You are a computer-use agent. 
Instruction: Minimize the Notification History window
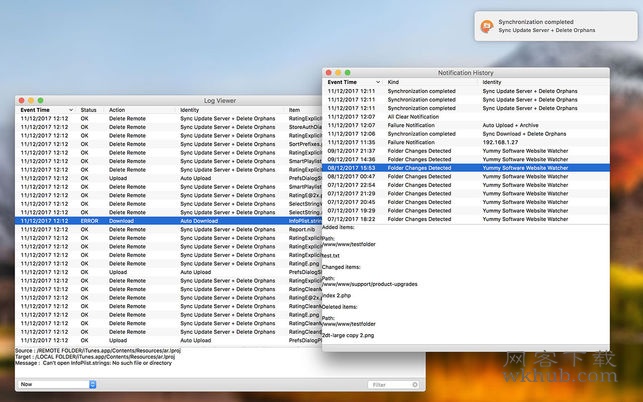coord(338,73)
